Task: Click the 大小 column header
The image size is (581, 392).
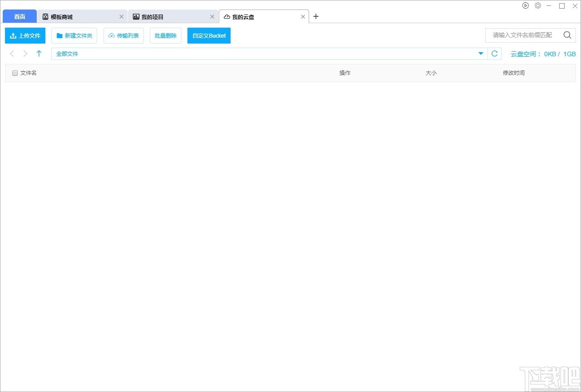Action: [x=431, y=73]
